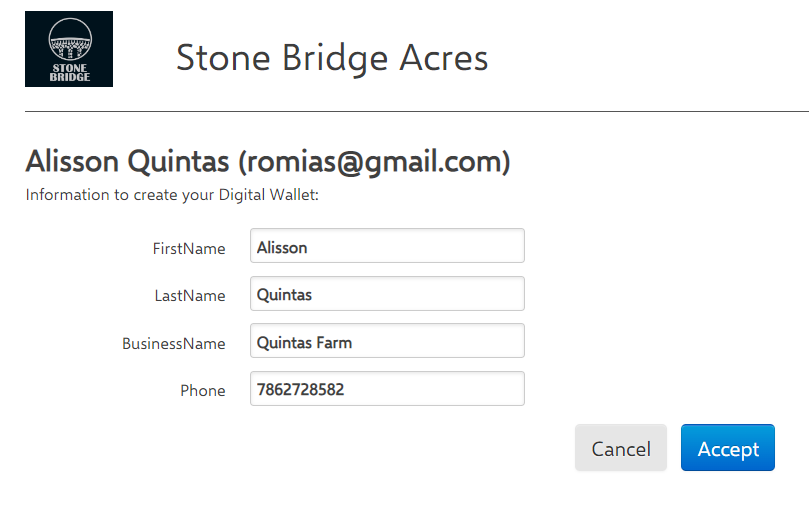Image resolution: width=809 pixels, height=510 pixels.
Task: Focus the BusinessName input with Quintas Farm
Action: point(387,341)
